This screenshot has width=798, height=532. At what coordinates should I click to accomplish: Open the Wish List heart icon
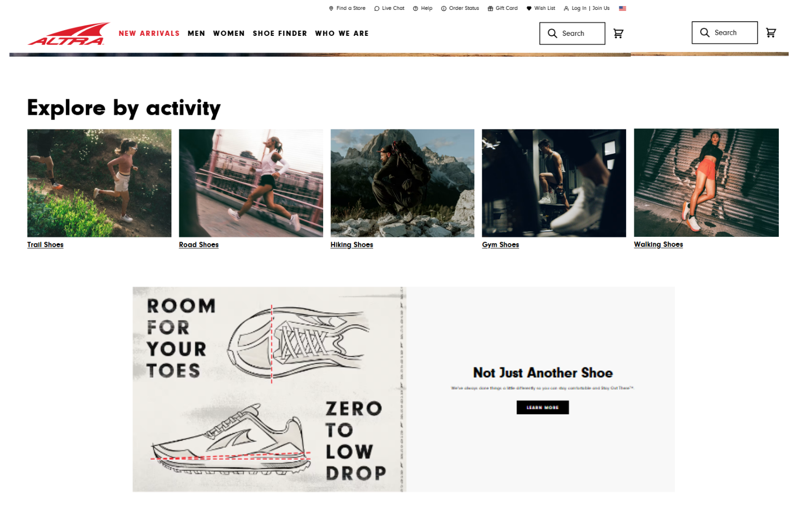tap(528, 8)
